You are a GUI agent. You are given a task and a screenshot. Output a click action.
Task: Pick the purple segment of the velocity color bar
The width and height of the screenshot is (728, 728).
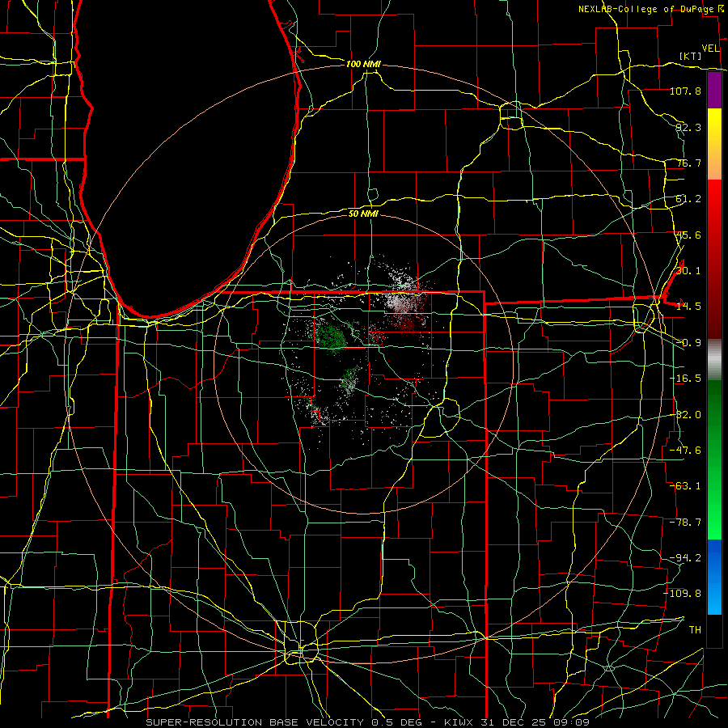point(714,90)
